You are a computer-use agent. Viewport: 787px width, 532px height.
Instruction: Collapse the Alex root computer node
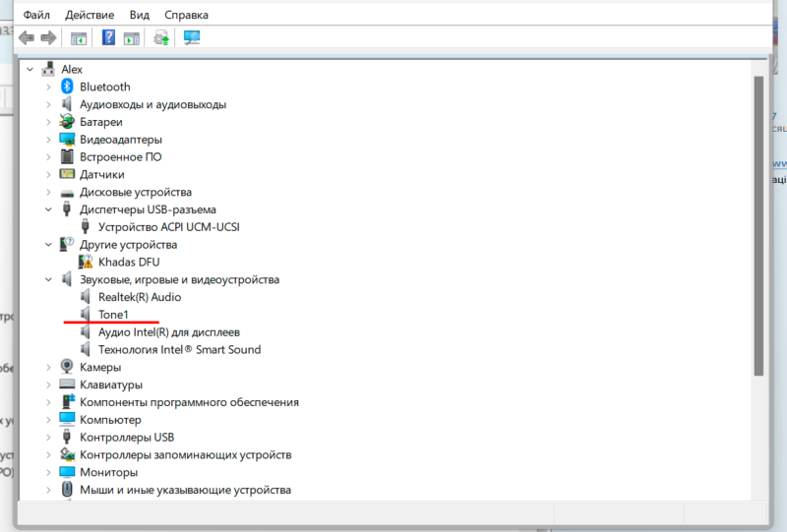[30, 70]
